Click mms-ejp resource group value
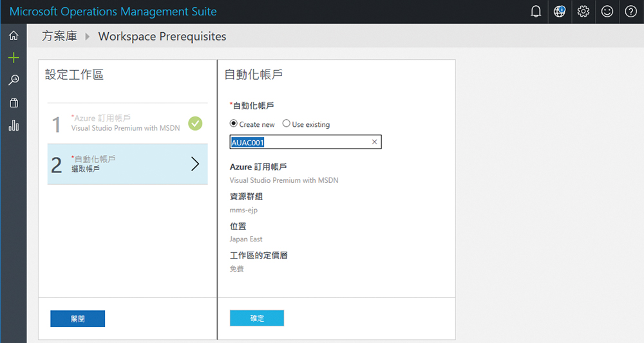This screenshot has width=644, height=343. [243, 210]
